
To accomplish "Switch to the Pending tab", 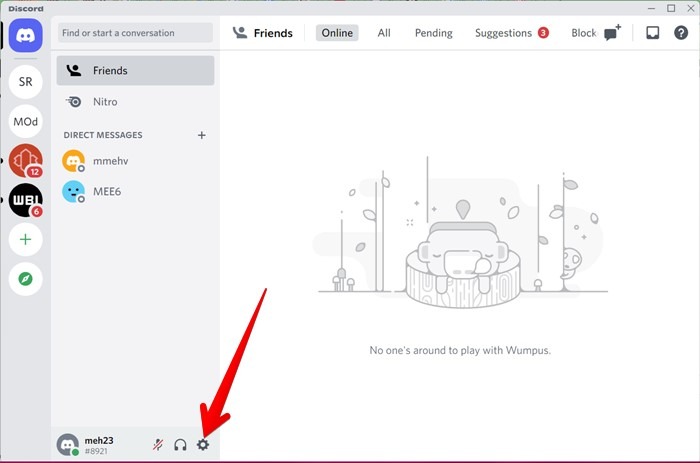I will (433, 33).
